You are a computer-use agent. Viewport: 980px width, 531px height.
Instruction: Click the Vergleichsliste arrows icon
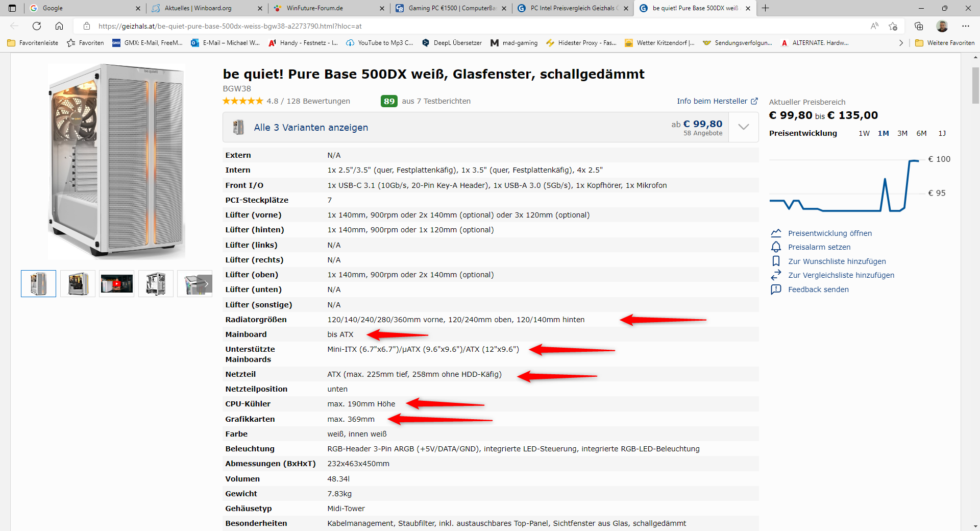(776, 275)
